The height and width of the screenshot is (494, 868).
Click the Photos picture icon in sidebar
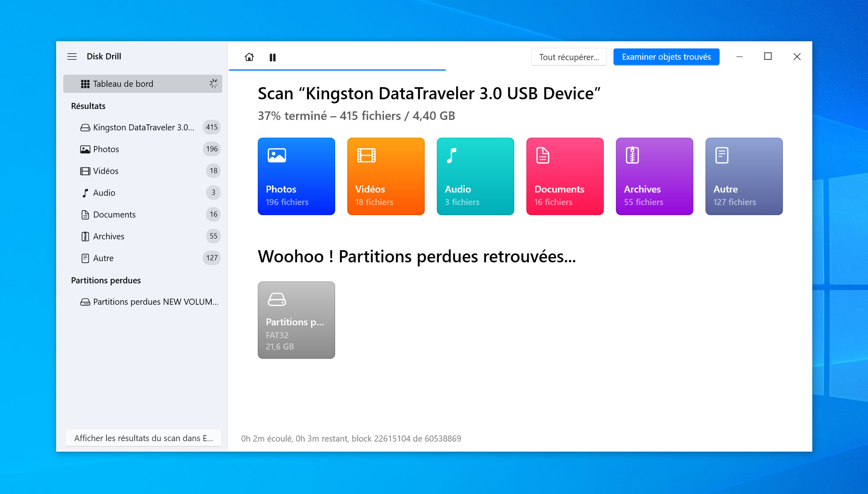(85, 149)
